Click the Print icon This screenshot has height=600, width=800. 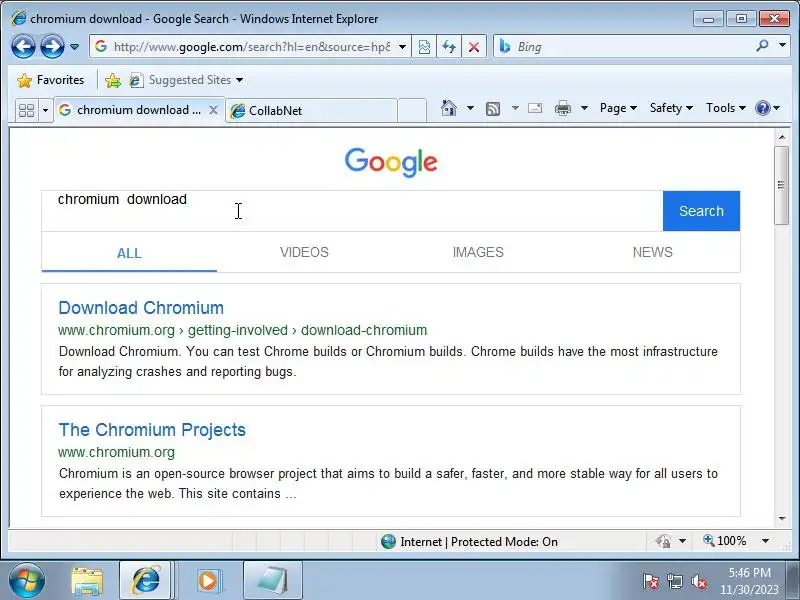tap(563, 108)
